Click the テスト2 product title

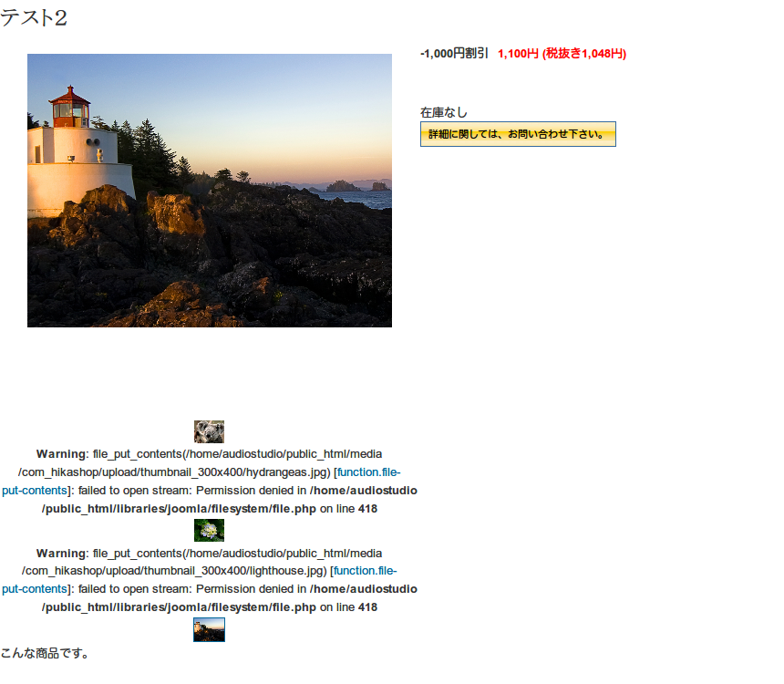(x=34, y=18)
